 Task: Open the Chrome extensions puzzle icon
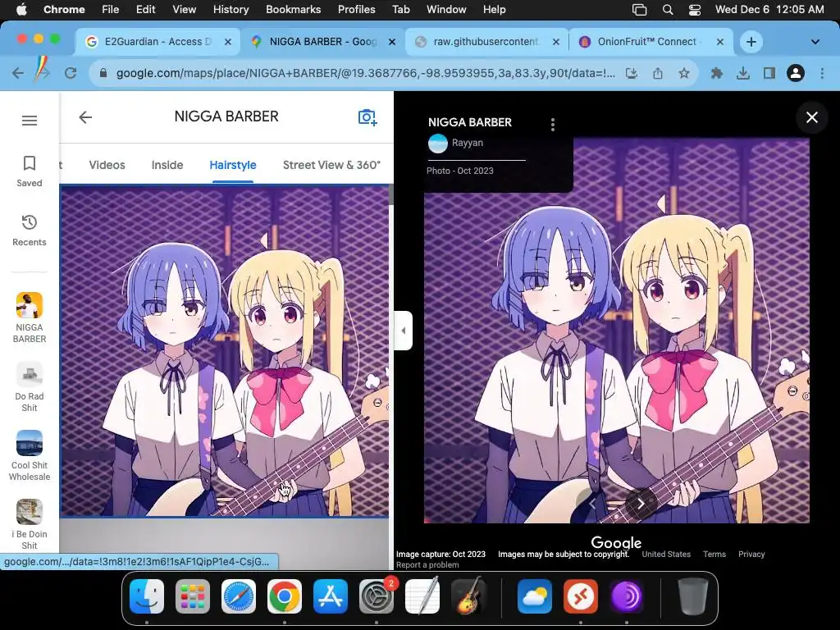tap(717, 73)
